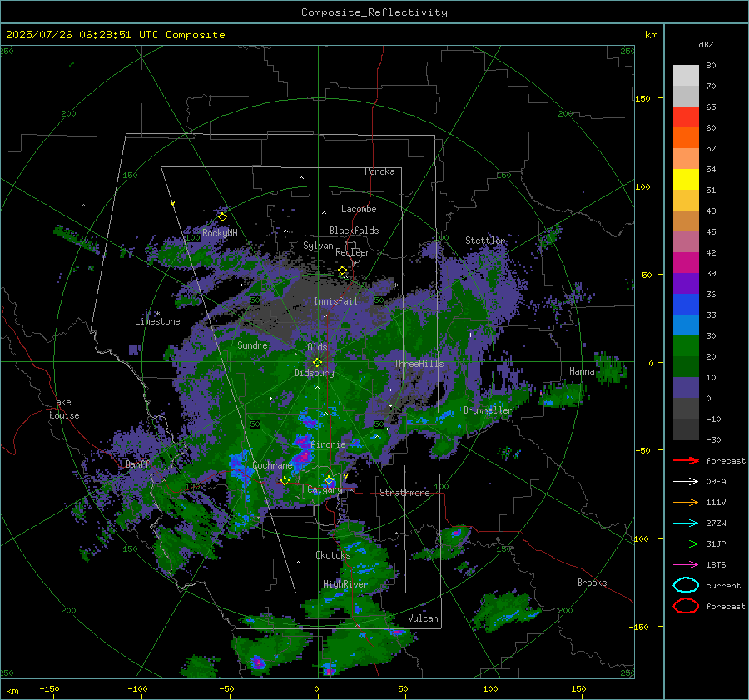Click the 150 tick on the right axis

(643, 98)
